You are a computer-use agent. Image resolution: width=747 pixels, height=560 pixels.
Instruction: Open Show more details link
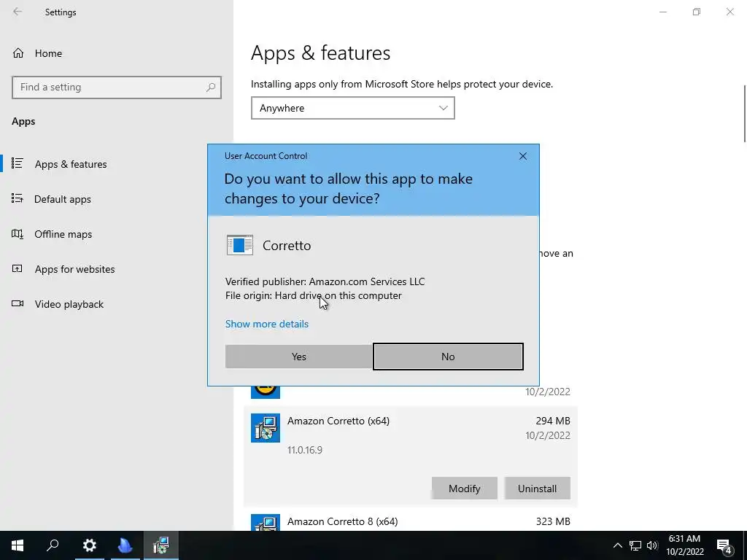click(267, 324)
